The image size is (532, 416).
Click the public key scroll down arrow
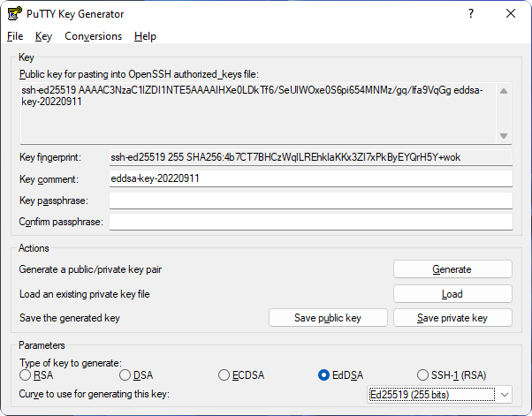[504, 136]
